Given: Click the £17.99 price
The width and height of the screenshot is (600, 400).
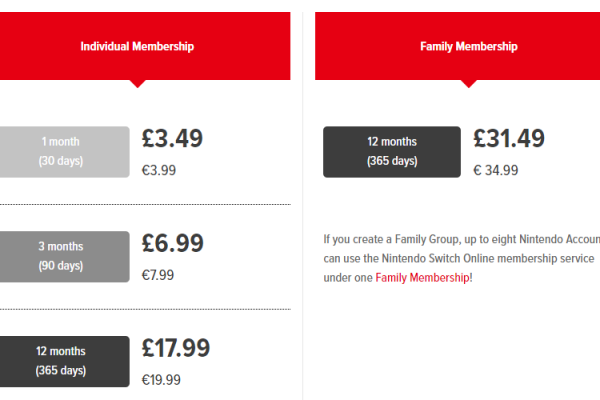Looking at the screenshot, I should tap(175, 348).
